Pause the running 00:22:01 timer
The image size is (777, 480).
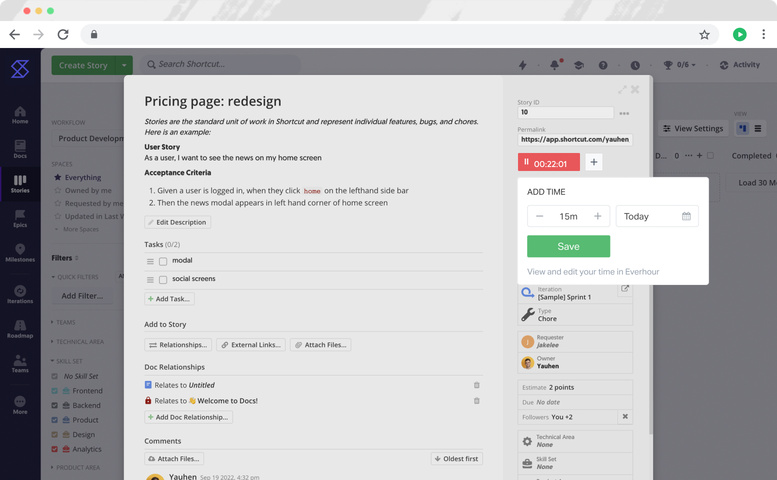[549, 162]
